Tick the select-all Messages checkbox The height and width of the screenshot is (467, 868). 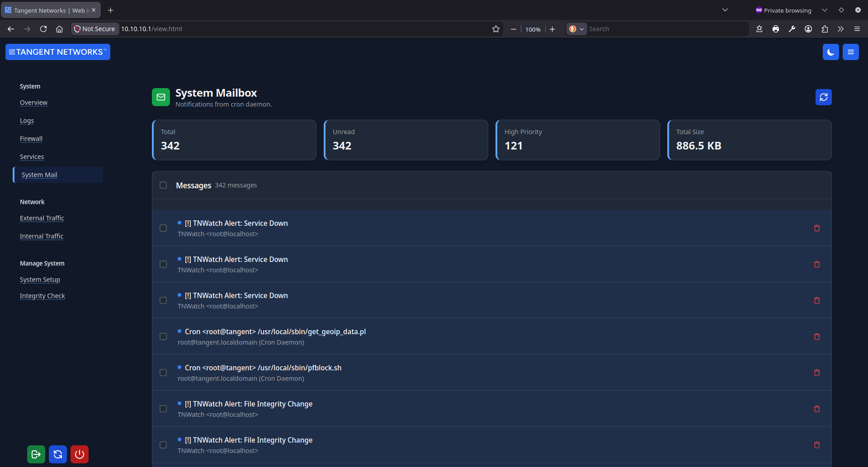(163, 185)
